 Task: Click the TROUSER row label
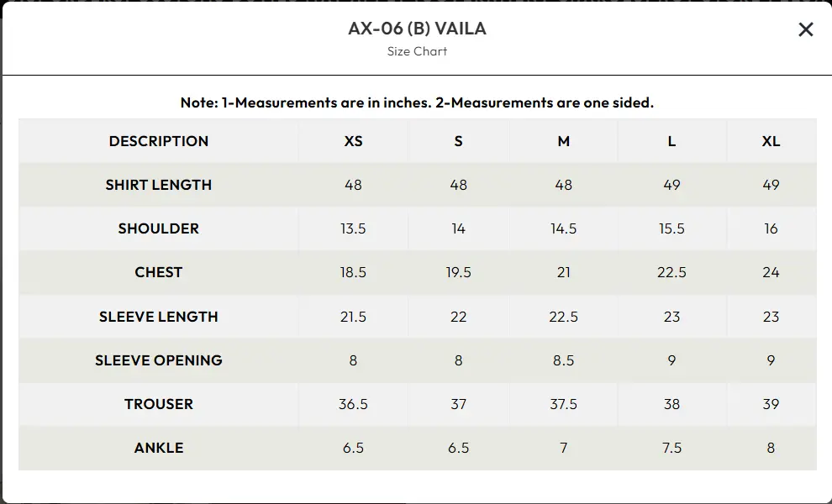159,404
